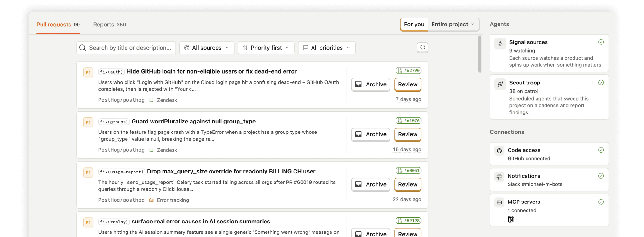Viewport: 644px width, 237px height.
Task: Open title Hide GitHub login for non-eligible users
Action: coord(211,71)
